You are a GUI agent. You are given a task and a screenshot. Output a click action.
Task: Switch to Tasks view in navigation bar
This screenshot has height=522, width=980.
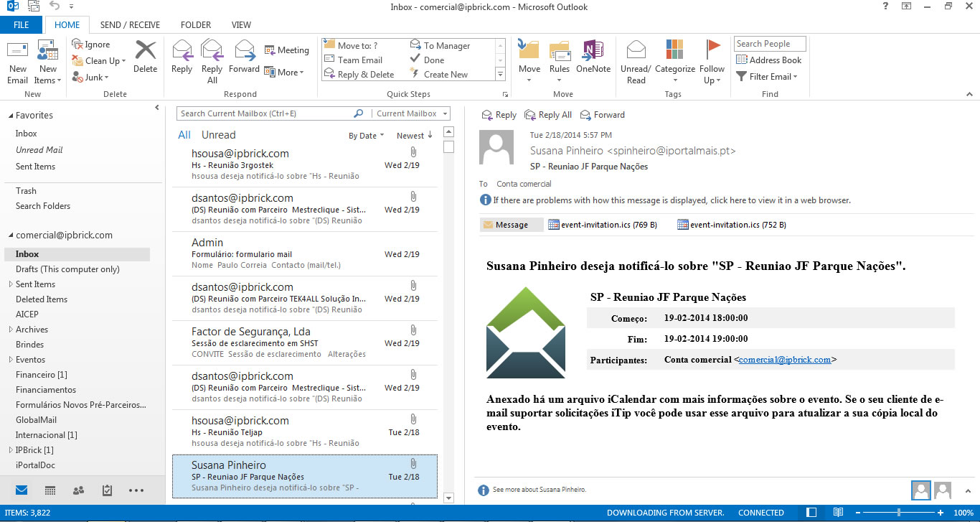point(107,490)
